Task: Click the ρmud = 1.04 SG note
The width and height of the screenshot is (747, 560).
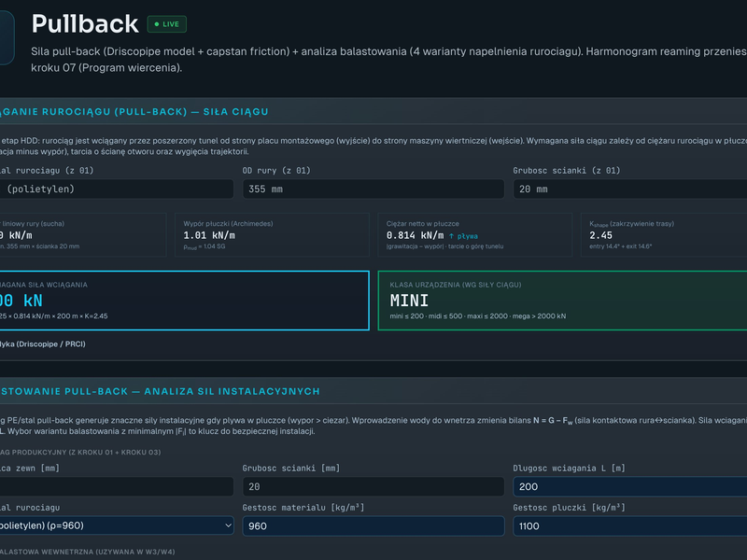Action: tap(204, 246)
